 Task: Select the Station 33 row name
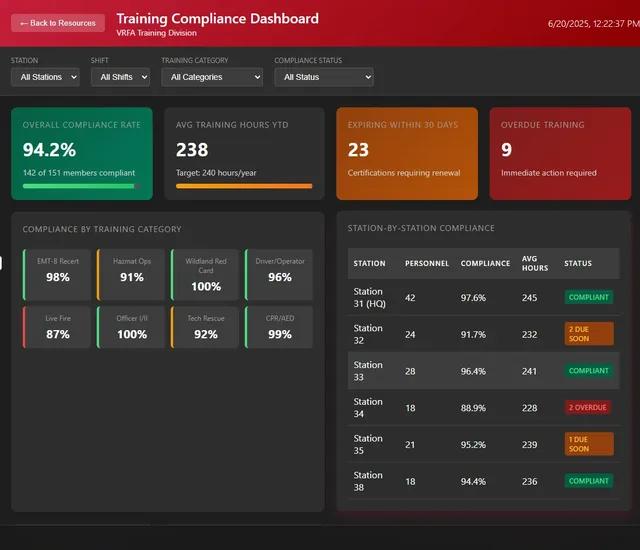click(368, 371)
